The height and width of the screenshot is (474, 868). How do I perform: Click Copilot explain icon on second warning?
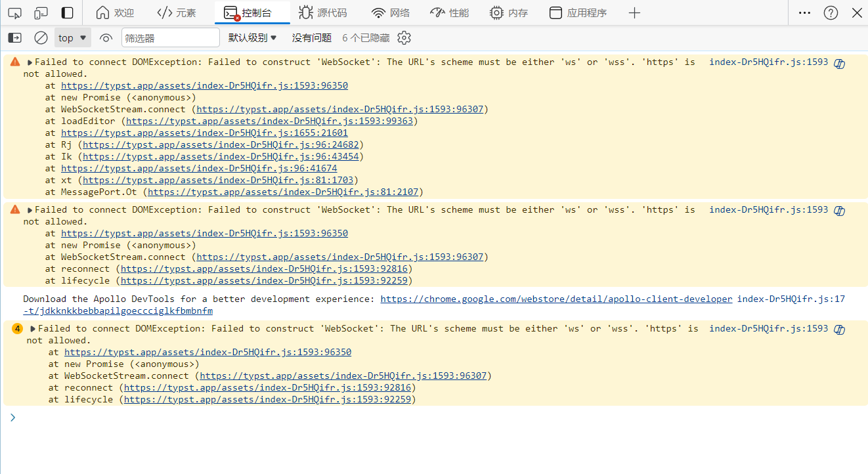pyautogui.click(x=839, y=211)
